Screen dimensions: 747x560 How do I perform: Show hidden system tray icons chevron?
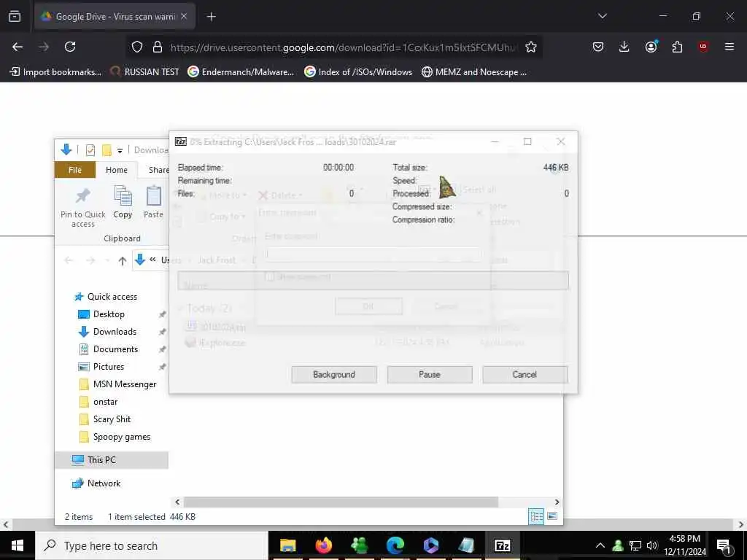tap(600, 545)
